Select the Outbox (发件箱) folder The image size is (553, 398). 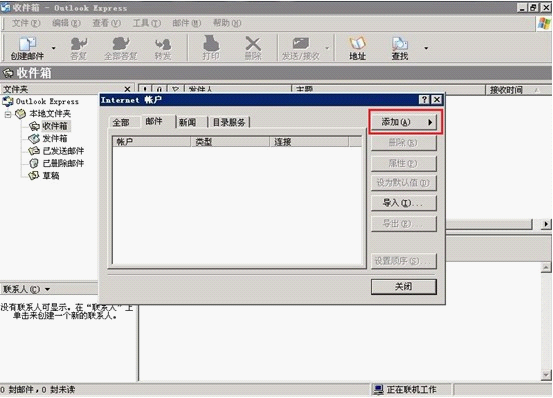tap(55, 138)
